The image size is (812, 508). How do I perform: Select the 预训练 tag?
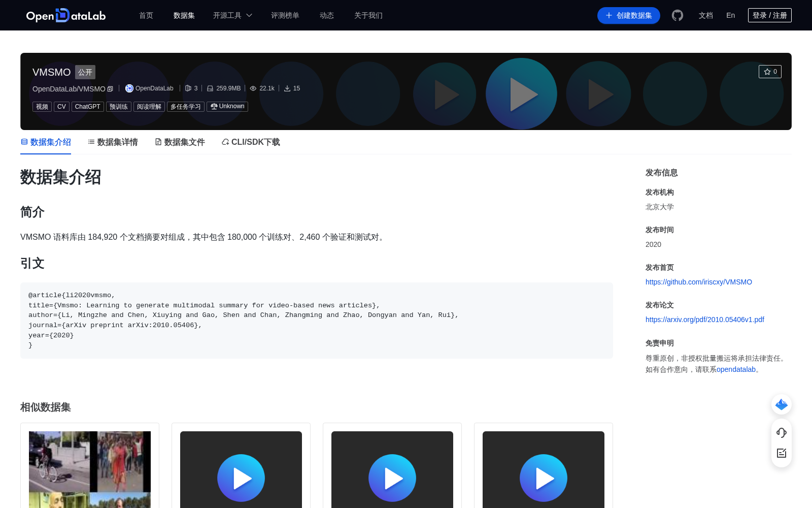point(119,107)
